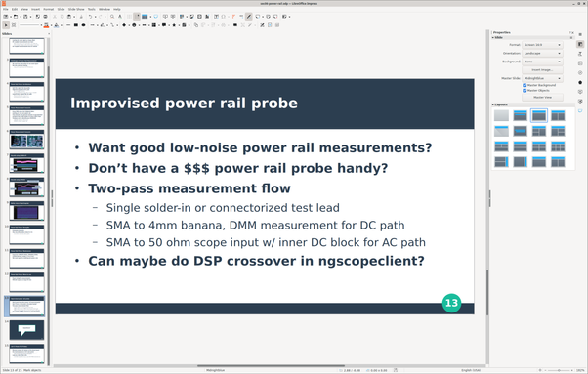This screenshot has height=374, width=588.
Task: Click bullet 'Two-pass measurement flow'
Action: tap(189, 188)
